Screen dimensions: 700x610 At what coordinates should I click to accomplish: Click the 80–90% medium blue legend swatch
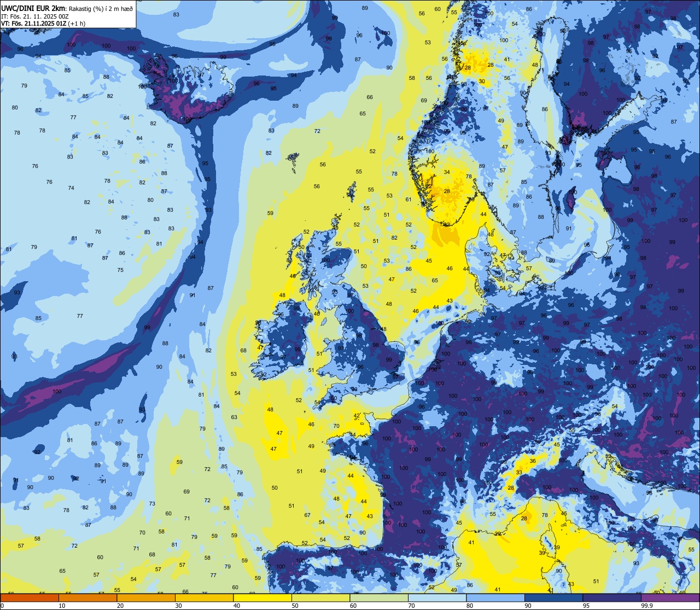point(495,597)
